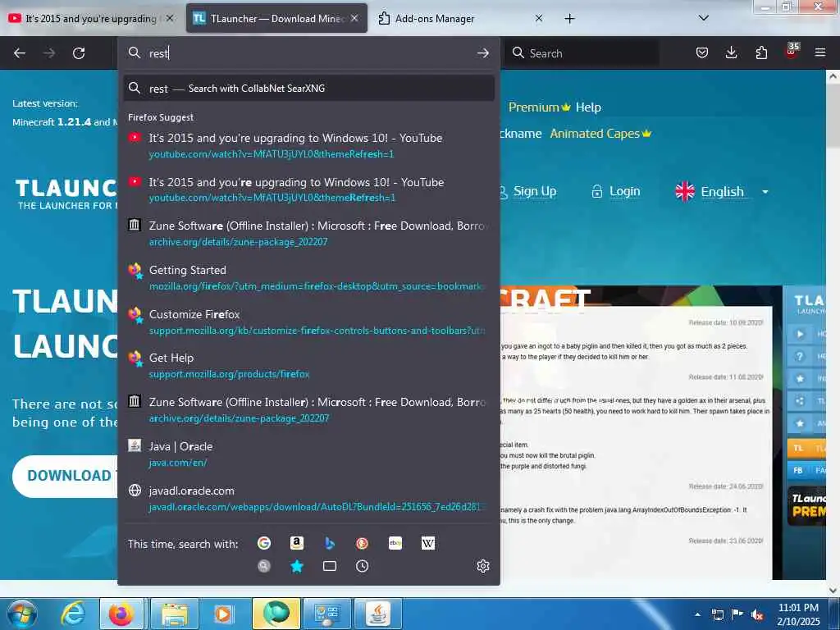Switch to the YouTube Windows 10 tab
This screenshot has width=840, height=630.
click(x=91, y=18)
